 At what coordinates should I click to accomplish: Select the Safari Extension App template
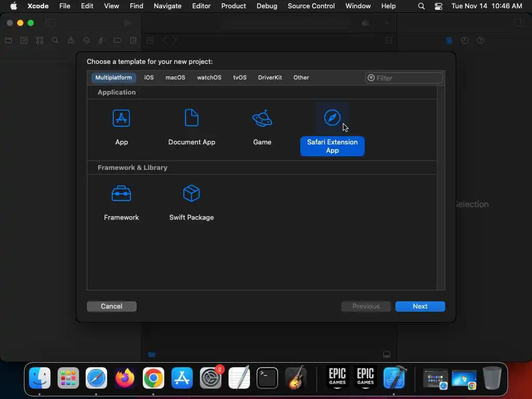point(332,129)
